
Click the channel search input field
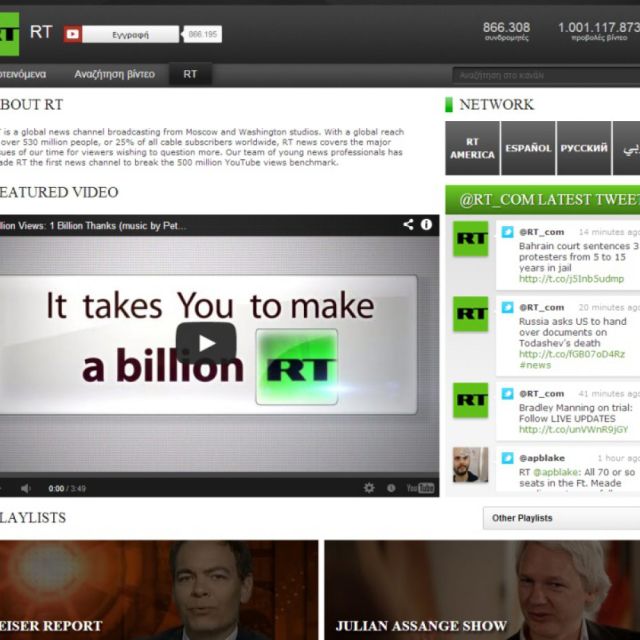545,75
